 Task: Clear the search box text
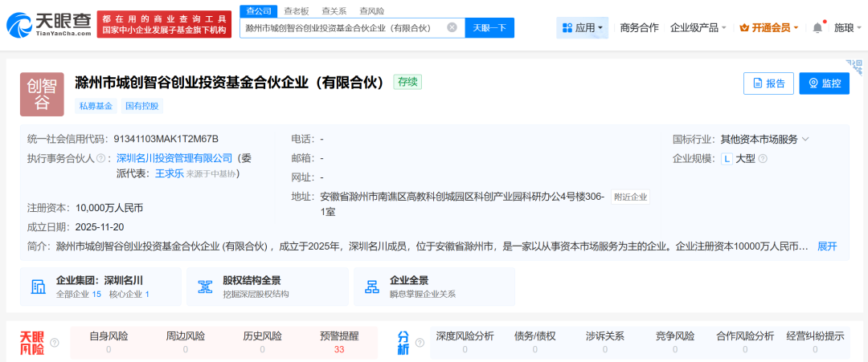click(452, 28)
